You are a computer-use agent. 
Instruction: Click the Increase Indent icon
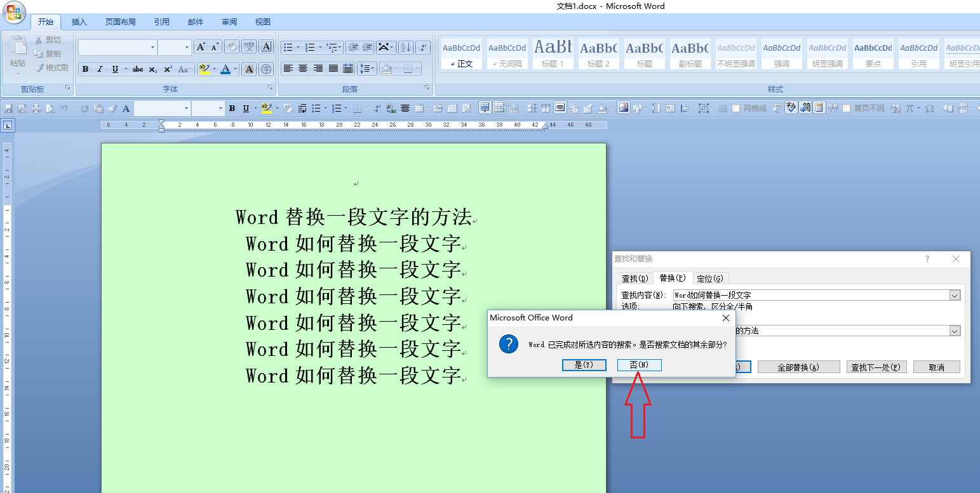click(x=368, y=48)
